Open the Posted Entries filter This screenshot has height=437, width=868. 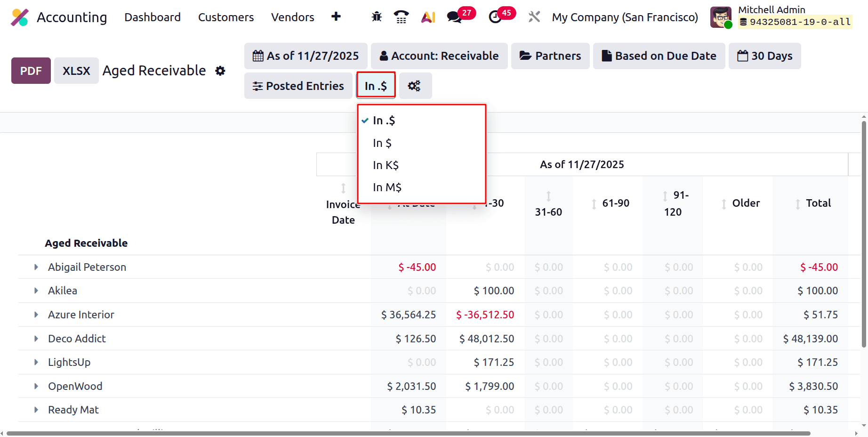(x=298, y=86)
